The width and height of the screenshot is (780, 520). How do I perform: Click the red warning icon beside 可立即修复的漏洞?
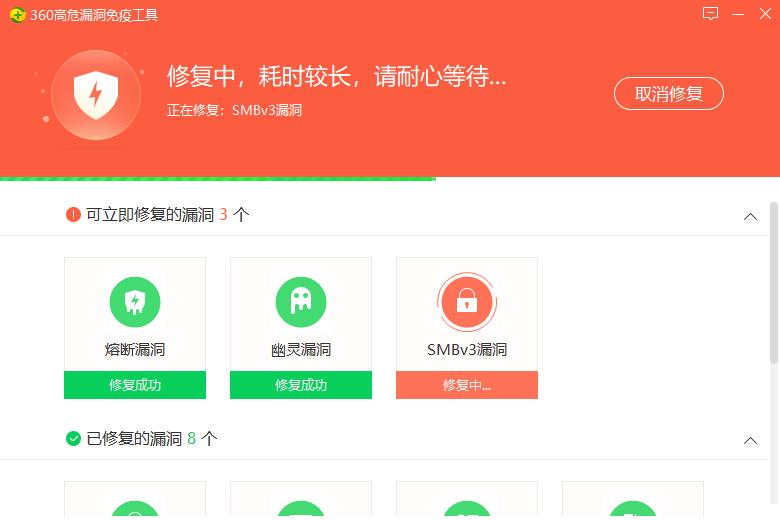pyautogui.click(x=73, y=214)
